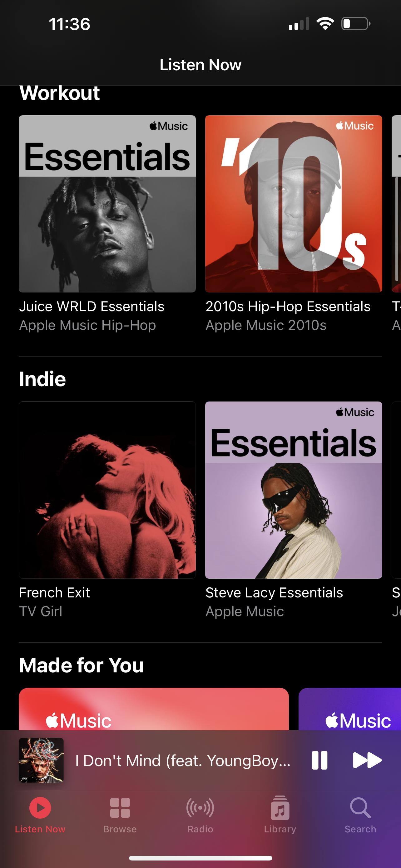Tap the French Exit title text
Screen dimensions: 401x868
pos(54,592)
